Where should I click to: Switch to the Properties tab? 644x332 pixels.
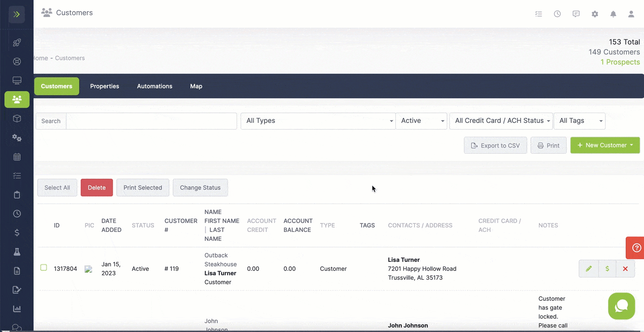tap(105, 86)
